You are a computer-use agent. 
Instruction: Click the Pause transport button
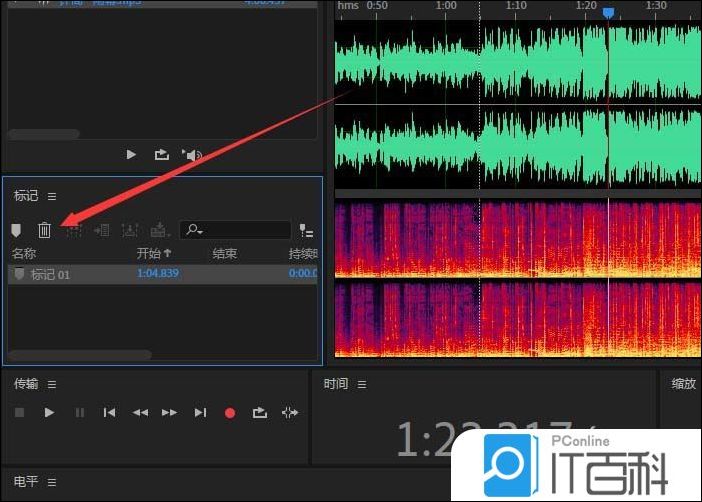(x=80, y=412)
